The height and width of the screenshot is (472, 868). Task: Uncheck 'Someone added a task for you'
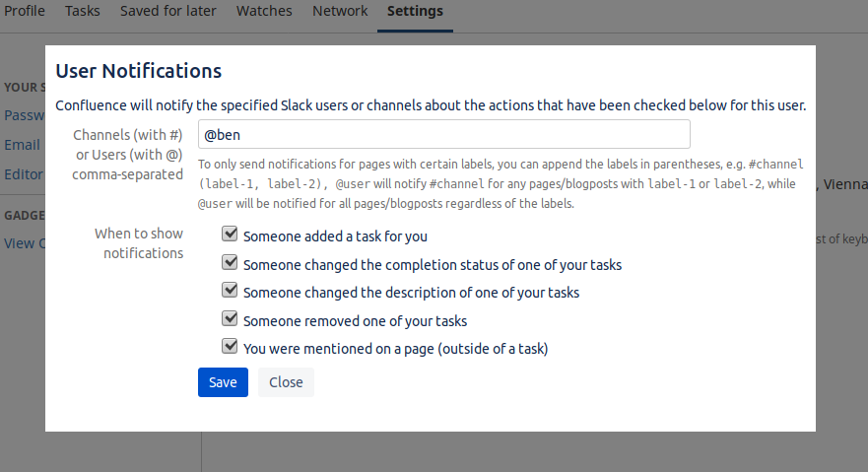coord(230,236)
